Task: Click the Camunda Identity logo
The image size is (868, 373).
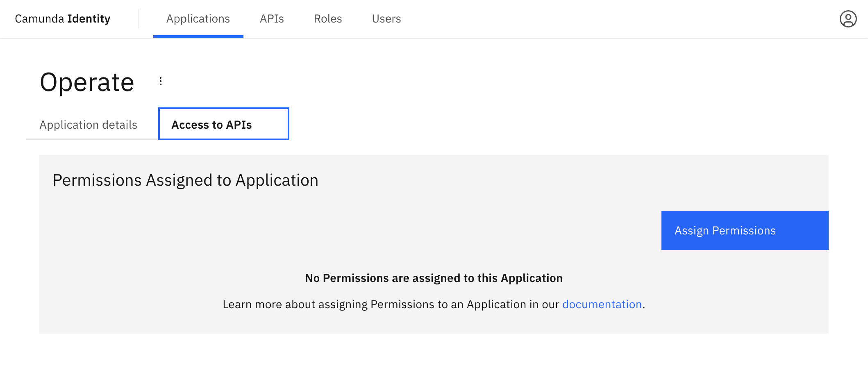Action: [x=62, y=18]
